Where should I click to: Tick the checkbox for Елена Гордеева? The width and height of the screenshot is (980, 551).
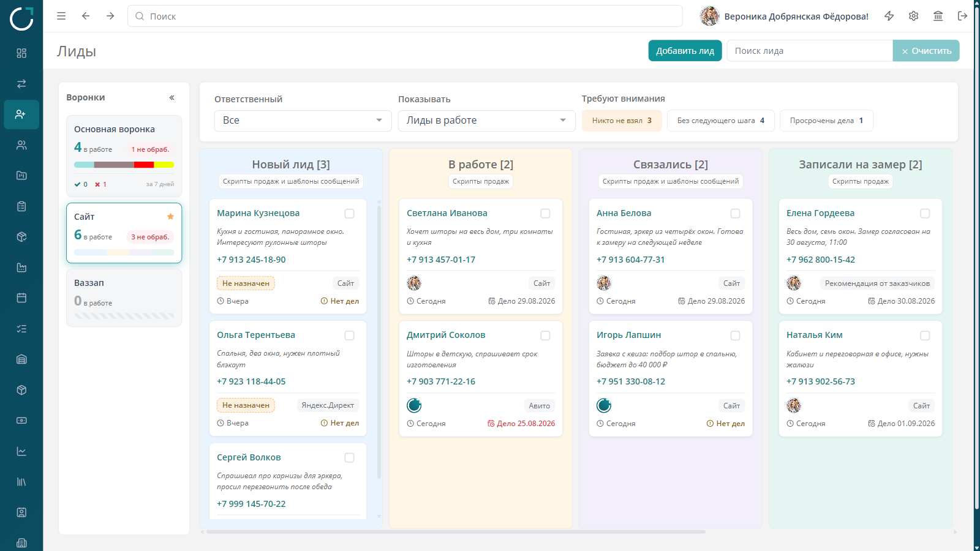tap(925, 214)
